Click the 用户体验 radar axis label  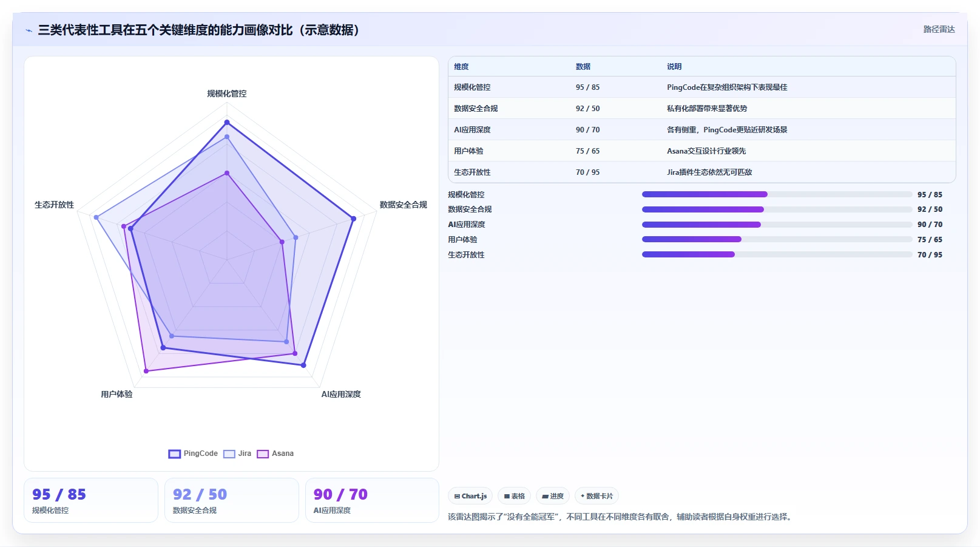117,394
